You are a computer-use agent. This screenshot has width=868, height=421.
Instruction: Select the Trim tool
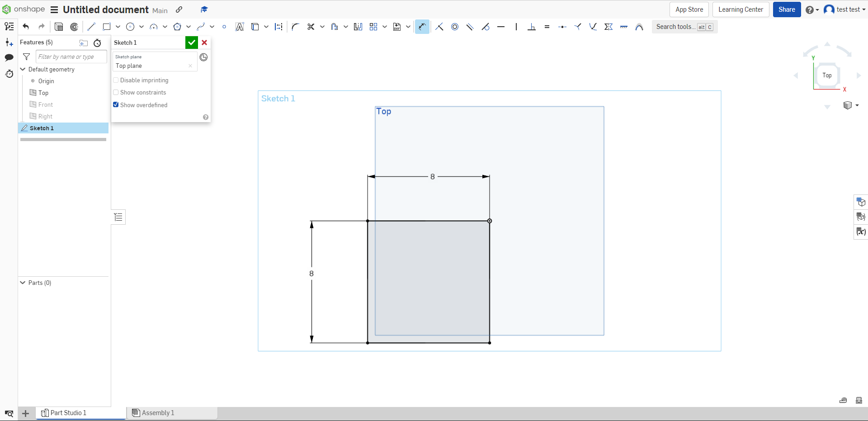[311, 27]
